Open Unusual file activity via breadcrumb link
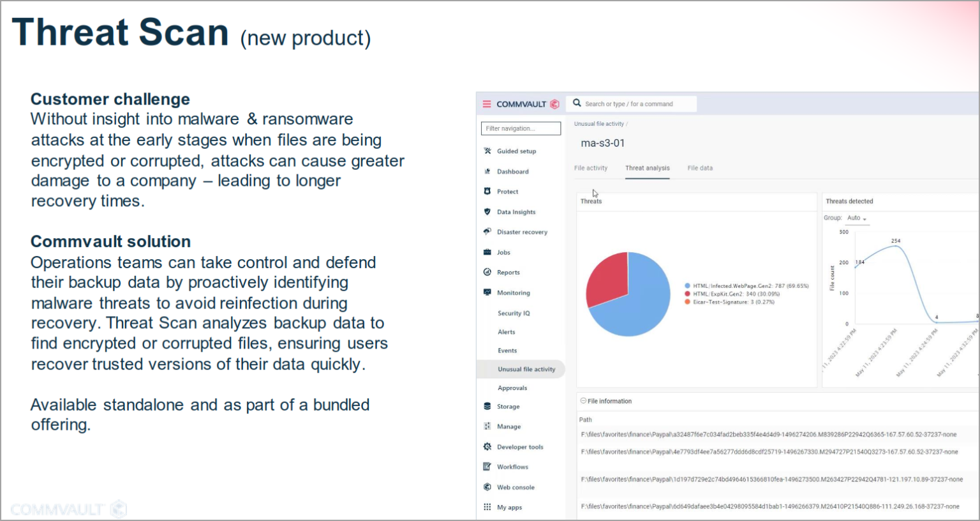 pyautogui.click(x=598, y=123)
